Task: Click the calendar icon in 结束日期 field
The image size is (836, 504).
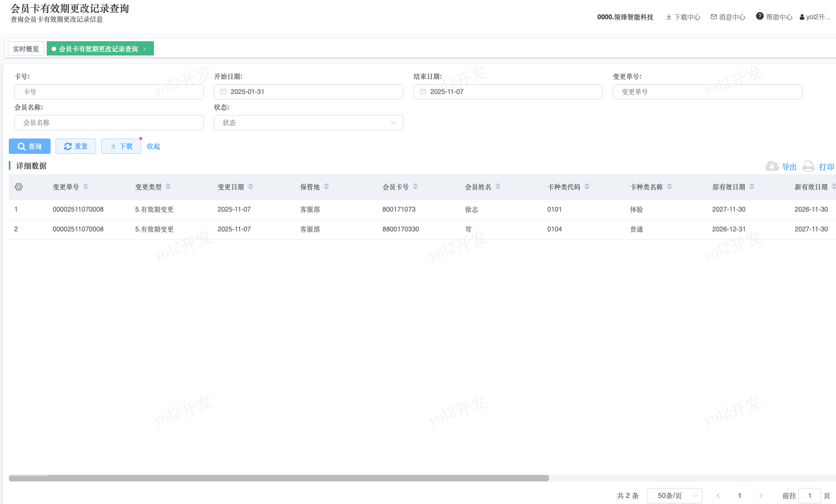Action: 423,92
